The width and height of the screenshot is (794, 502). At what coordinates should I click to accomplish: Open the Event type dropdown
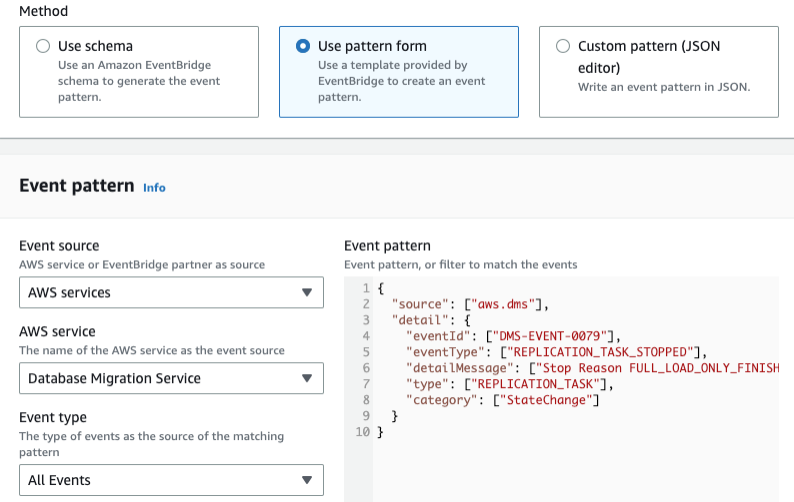pyautogui.click(x=171, y=480)
